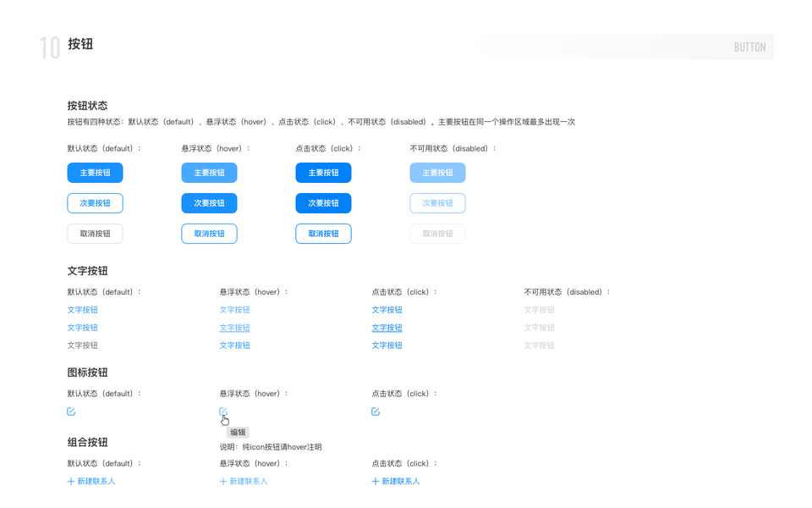Screen dimensions: 812x508
Task: Click third disabled 文字按钮 text
Action: pos(539,345)
